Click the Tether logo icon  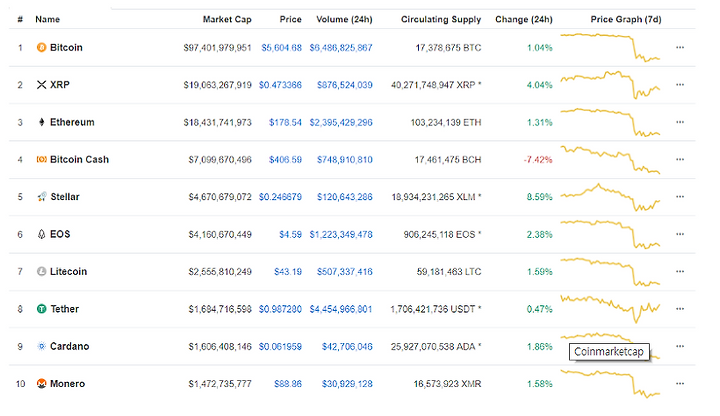point(41,309)
